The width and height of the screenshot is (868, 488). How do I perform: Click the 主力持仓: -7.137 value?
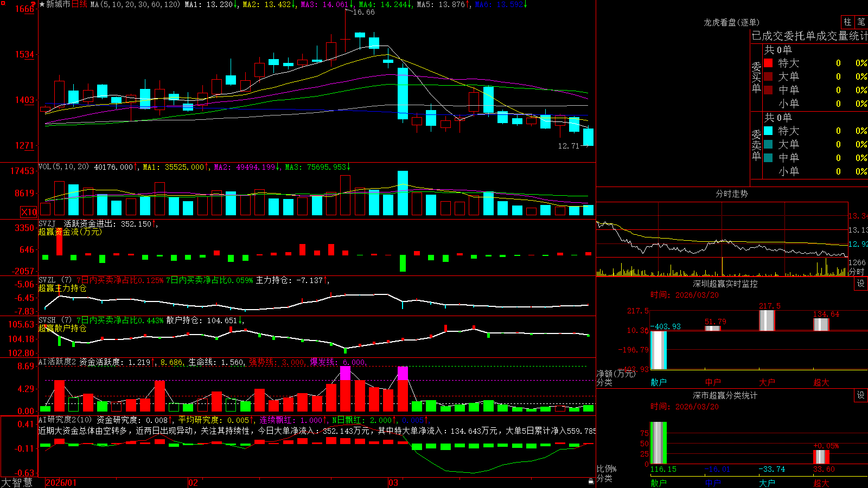click(x=292, y=280)
